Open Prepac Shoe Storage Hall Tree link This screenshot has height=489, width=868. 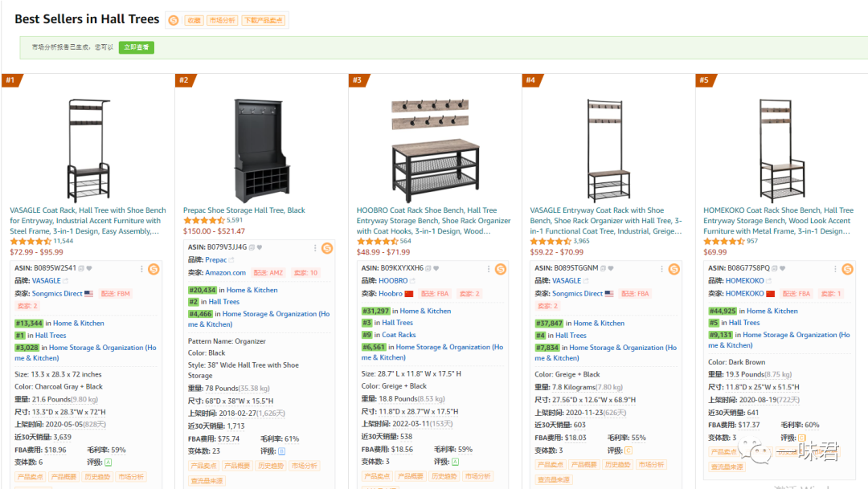click(x=244, y=210)
